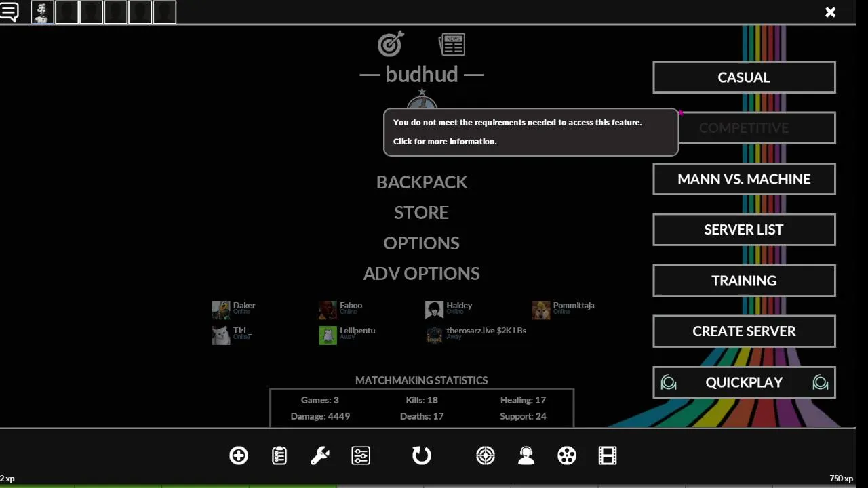Image resolution: width=868 pixels, height=488 pixels.
Task: Open the target contracts icon above budhud
Action: (x=391, y=44)
